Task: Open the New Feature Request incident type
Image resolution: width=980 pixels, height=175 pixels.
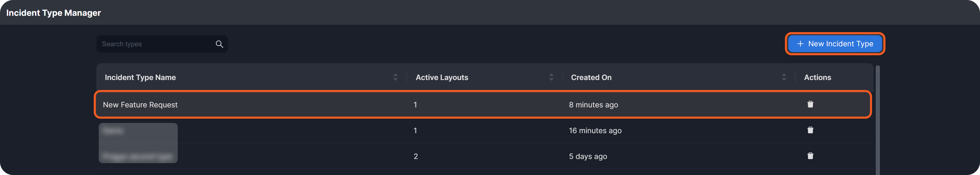Action: 140,105
